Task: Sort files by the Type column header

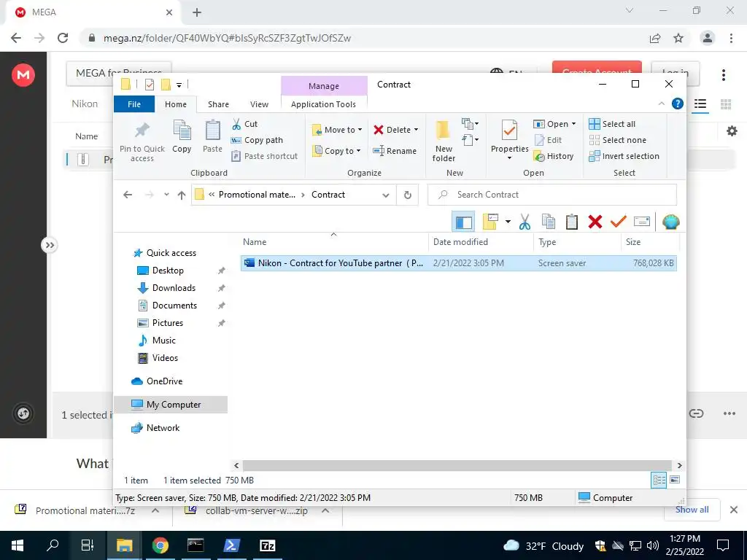Action: [x=578, y=242]
